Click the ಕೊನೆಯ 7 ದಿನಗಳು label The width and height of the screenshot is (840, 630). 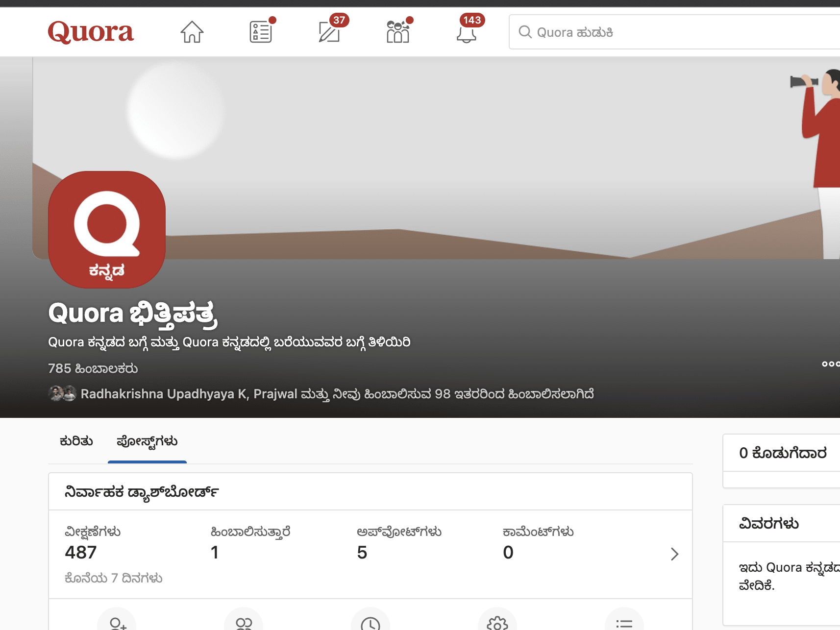click(x=114, y=578)
